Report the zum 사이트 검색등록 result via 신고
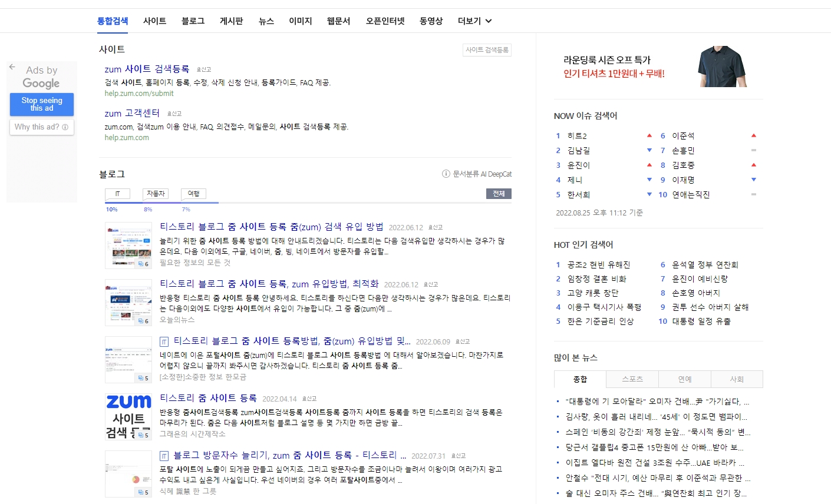Screen dimensions: 831x504 [x=204, y=69]
